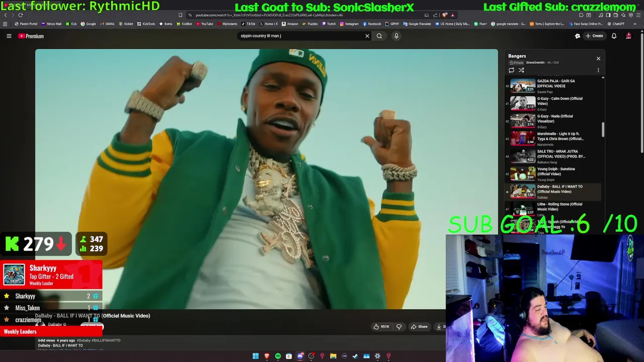Open Parent Portal bookmark
This screenshot has width=644, height=362.
(x=26, y=24)
